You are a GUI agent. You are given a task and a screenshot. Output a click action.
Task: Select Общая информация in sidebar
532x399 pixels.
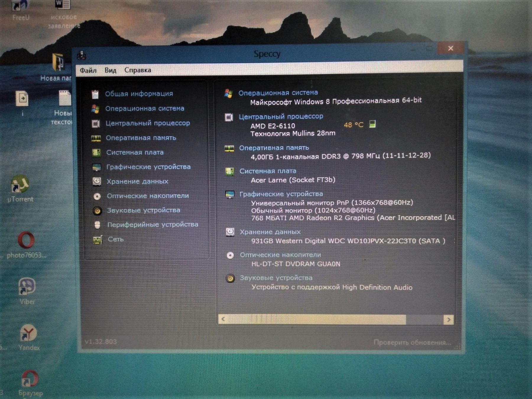[139, 94]
